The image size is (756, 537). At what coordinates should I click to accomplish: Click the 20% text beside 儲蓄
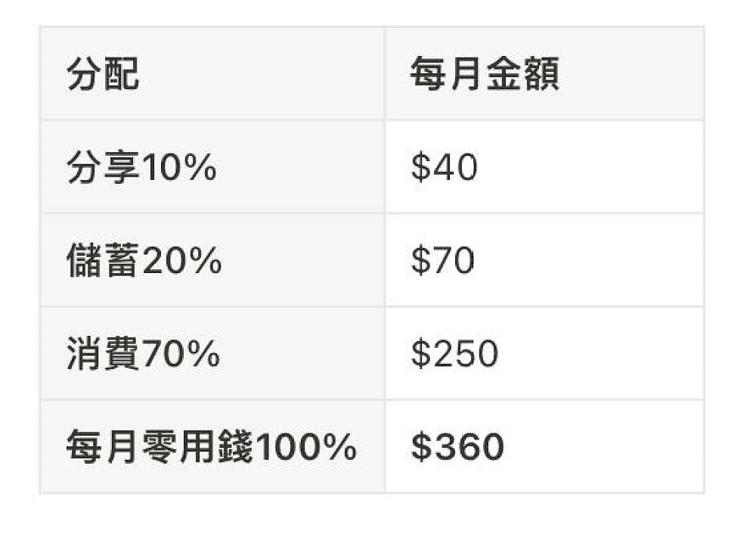tap(182, 261)
